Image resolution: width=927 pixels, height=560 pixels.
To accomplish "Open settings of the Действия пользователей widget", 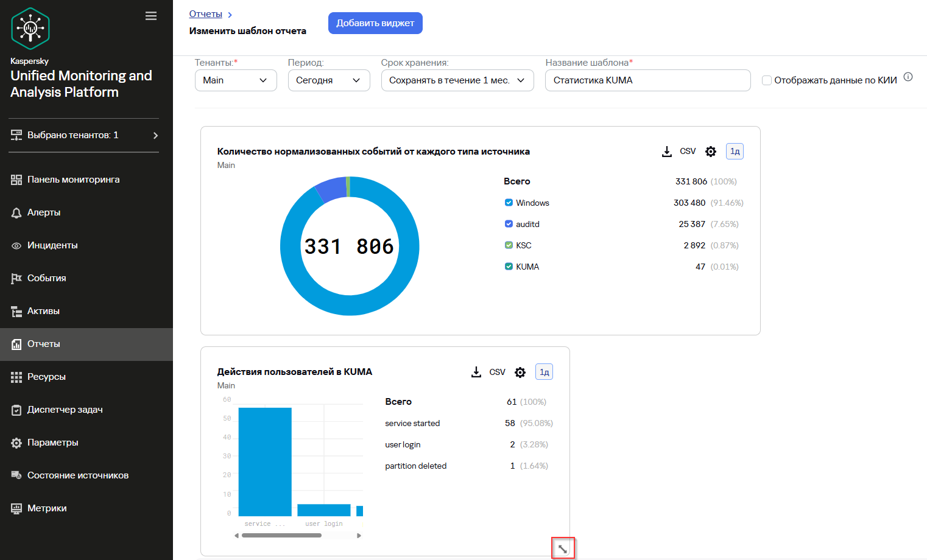I will (x=520, y=372).
